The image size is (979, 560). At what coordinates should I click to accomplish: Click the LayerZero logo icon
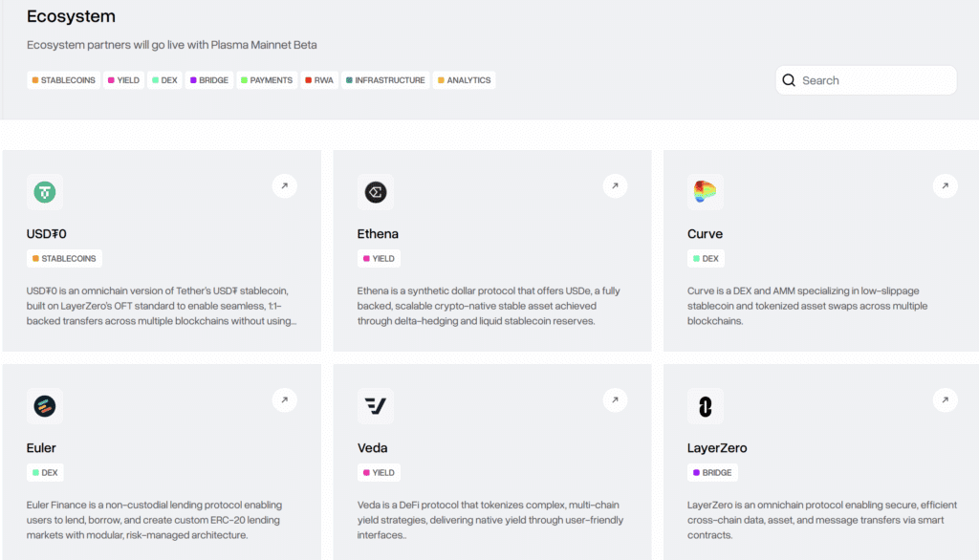[706, 406]
